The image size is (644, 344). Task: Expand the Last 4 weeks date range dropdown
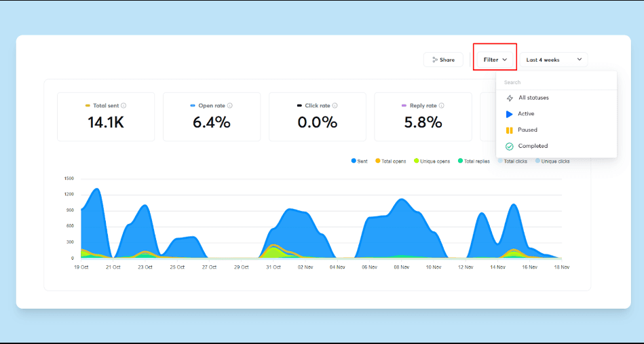[554, 60]
